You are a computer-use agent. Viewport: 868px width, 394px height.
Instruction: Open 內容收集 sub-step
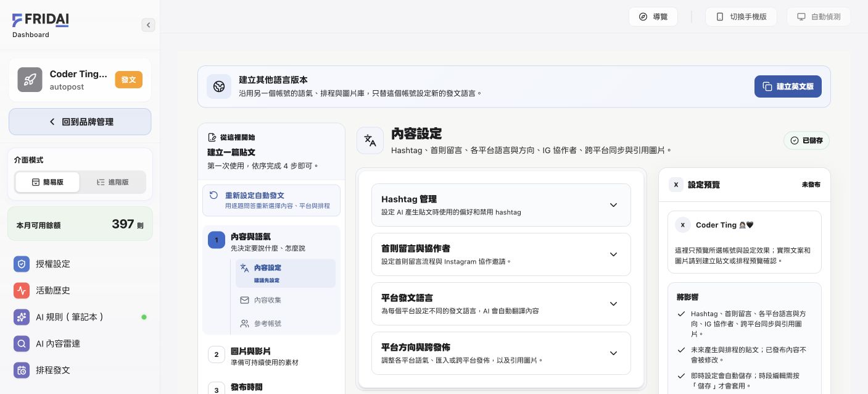tap(286, 300)
